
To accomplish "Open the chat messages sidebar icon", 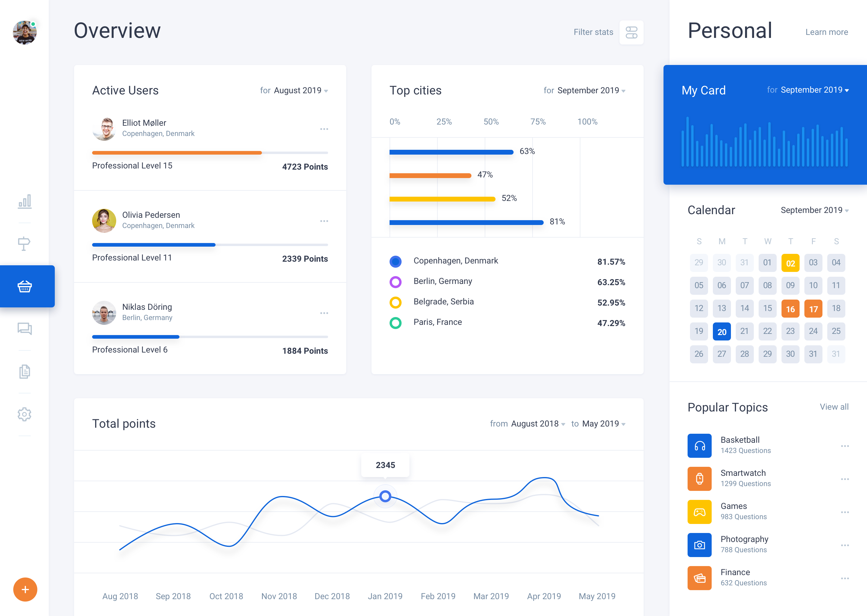I will pos(25,328).
